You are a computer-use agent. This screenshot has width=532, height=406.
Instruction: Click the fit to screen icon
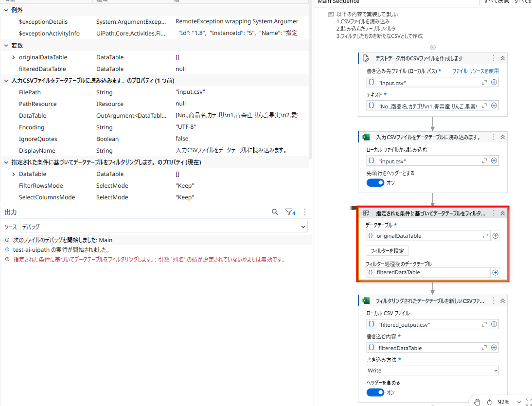(528, 402)
